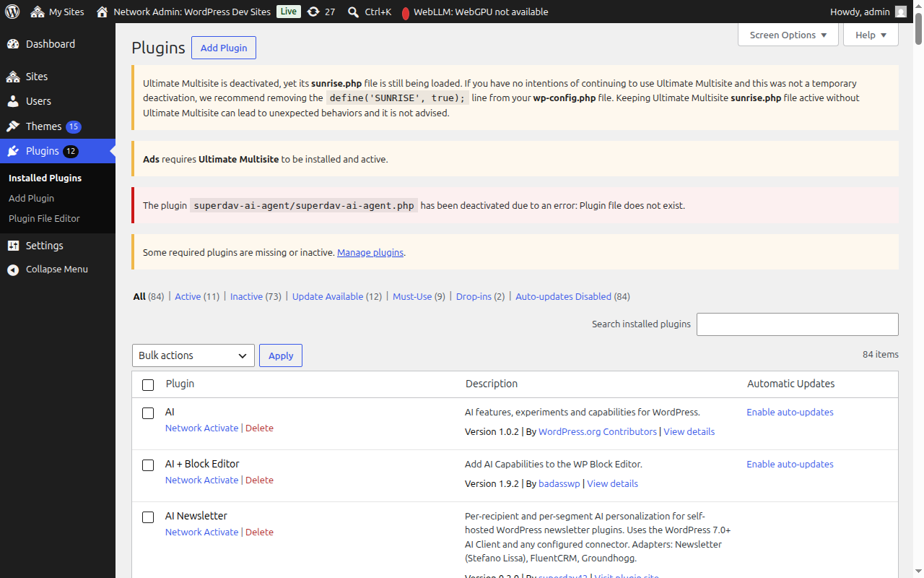
Task: Follow the Manage plugins link
Action: [370, 252]
